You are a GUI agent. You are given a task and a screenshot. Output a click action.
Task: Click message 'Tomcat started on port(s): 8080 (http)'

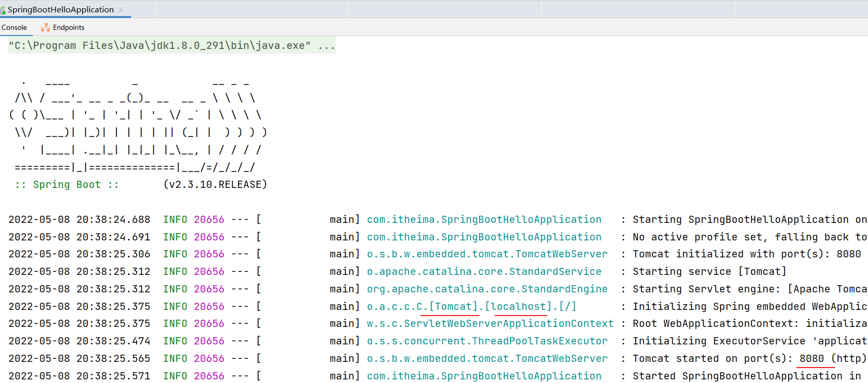750,358
